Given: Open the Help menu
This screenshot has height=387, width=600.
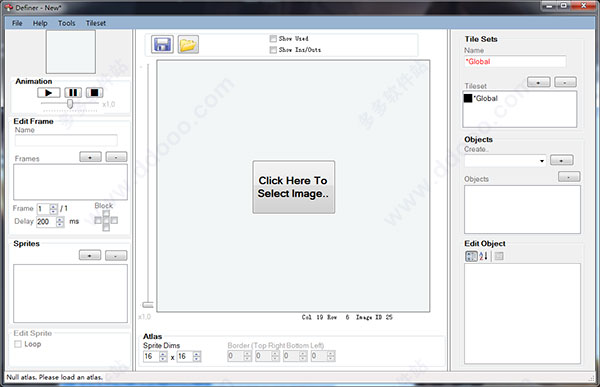Looking at the screenshot, I should [40, 23].
